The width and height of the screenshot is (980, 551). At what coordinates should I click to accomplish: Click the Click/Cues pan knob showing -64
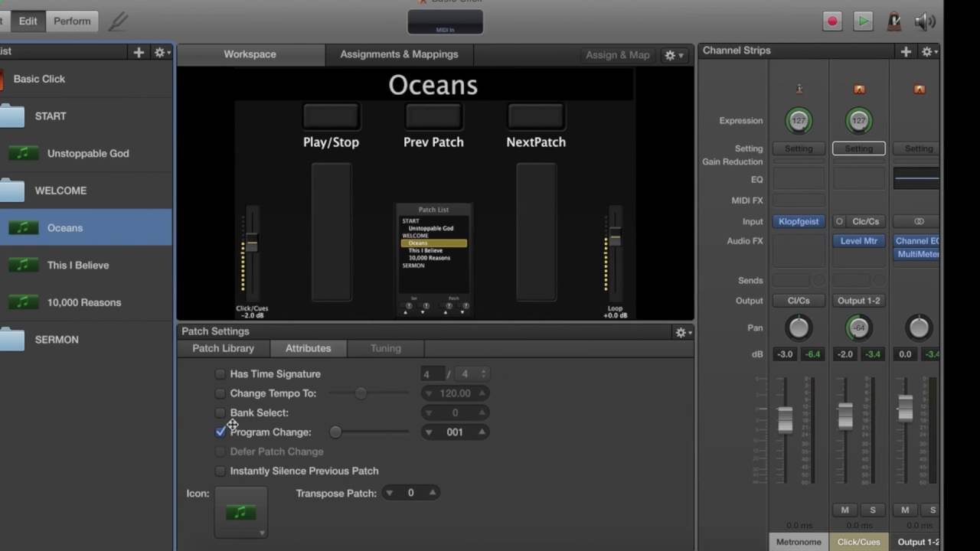point(859,328)
